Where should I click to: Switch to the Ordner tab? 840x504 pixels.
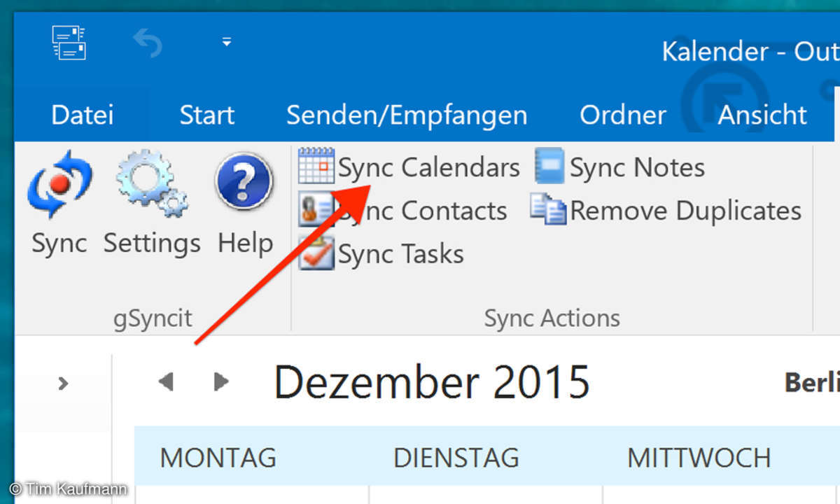623,115
